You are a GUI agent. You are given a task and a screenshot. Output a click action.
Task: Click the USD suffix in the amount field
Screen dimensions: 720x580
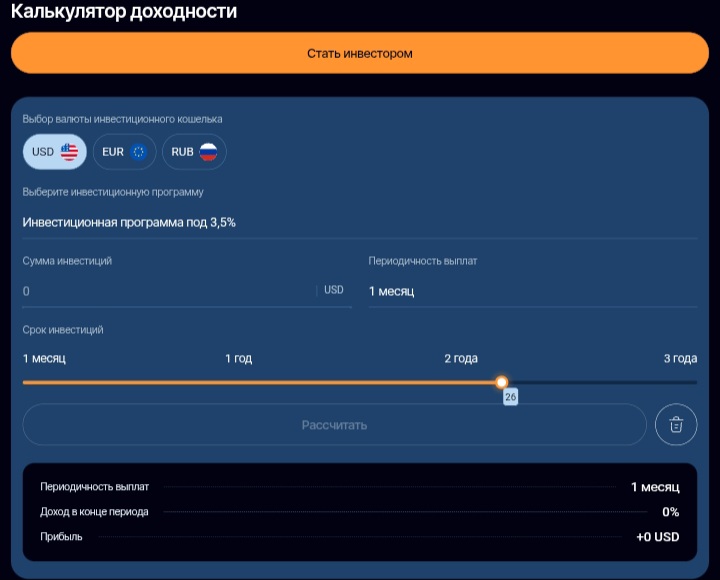(x=333, y=291)
